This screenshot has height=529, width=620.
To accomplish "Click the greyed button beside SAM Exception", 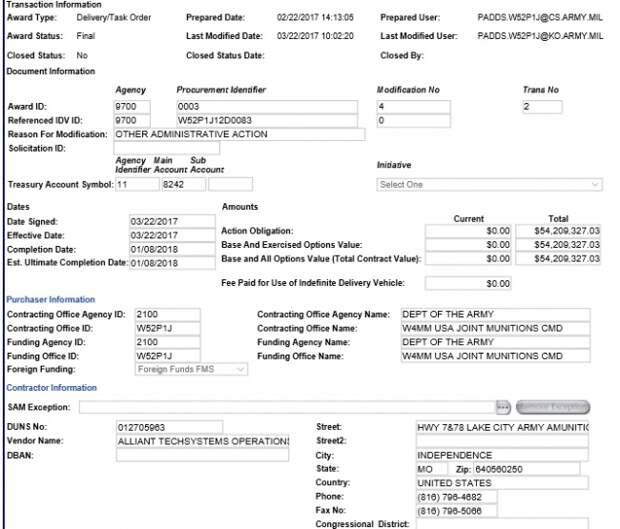I will coord(553,407).
